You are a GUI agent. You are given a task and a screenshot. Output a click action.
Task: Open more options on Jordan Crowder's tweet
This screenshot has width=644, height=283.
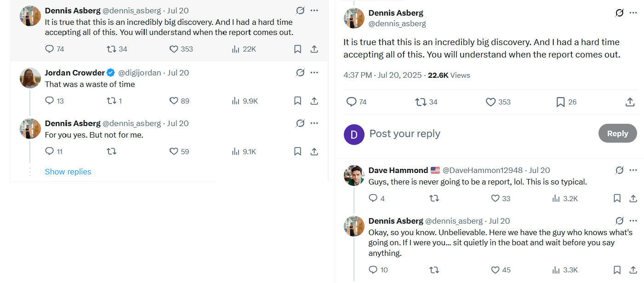(x=314, y=73)
